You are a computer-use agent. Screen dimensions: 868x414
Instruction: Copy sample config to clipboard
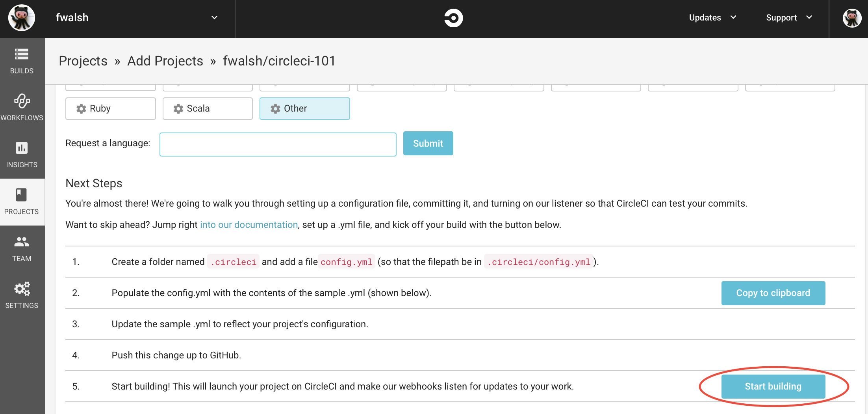click(x=773, y=293)
